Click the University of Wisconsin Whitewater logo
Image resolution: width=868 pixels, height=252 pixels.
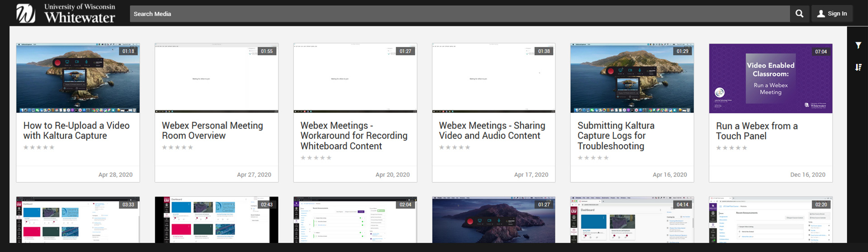(x=66, y=13)
